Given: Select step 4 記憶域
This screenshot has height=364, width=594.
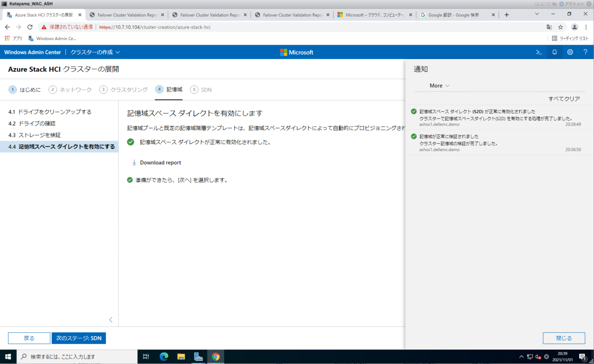Looking at the screenshot, I should pos(169,90).
